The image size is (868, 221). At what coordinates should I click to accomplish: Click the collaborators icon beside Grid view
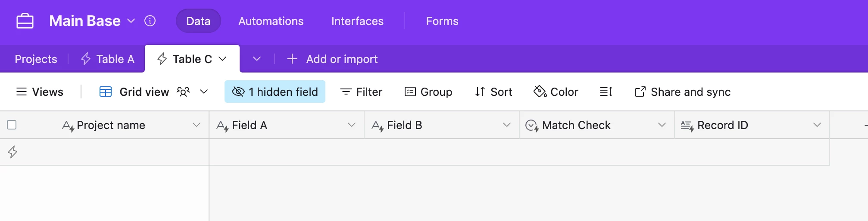183,92
